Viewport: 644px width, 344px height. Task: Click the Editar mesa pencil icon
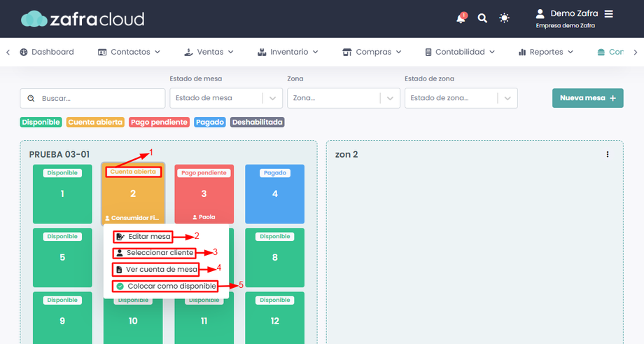point(120,236)
